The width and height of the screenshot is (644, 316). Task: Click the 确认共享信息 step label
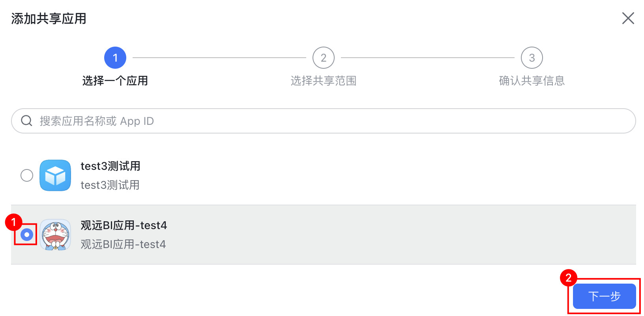coord(532,81)
